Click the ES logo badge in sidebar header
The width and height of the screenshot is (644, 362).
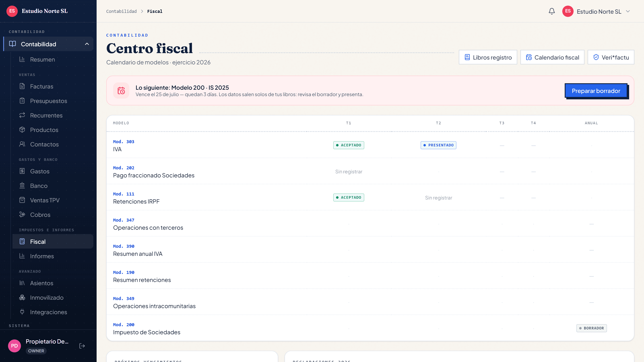click(12, 11)
